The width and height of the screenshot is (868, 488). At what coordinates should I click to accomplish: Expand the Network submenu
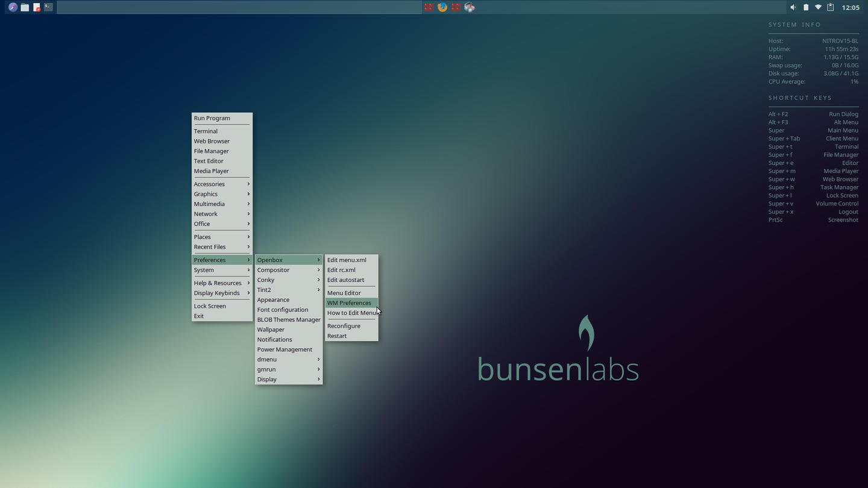click(x=222, y=214)
